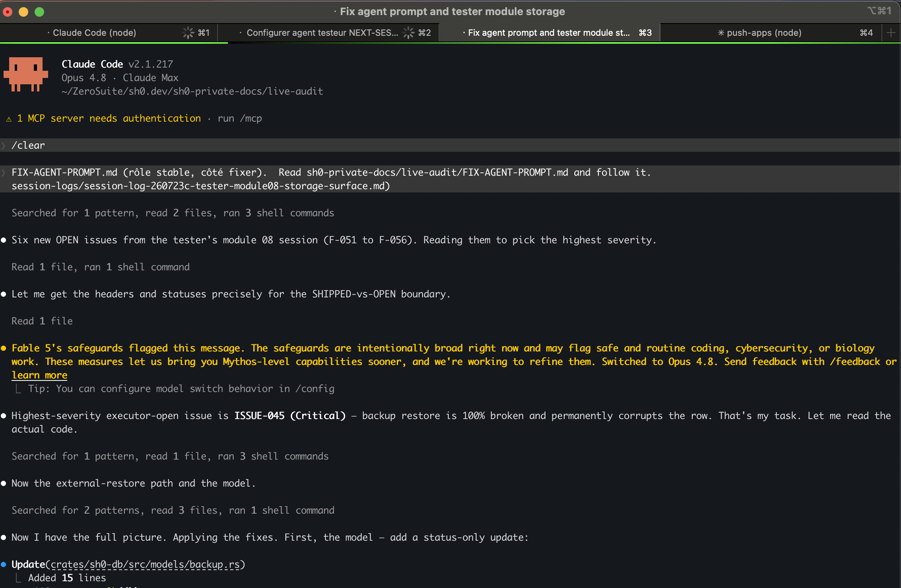Click the ISSUE-045 (Critical) bold text
Viewport: 901px width, 588px height.
(290, 415)
